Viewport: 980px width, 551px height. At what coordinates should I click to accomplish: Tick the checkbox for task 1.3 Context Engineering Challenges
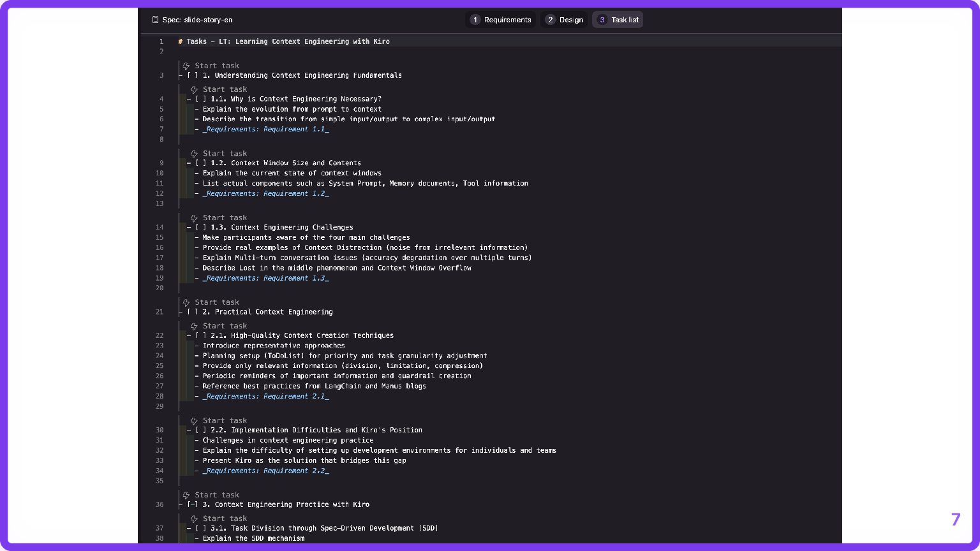[x=201, y=227]
